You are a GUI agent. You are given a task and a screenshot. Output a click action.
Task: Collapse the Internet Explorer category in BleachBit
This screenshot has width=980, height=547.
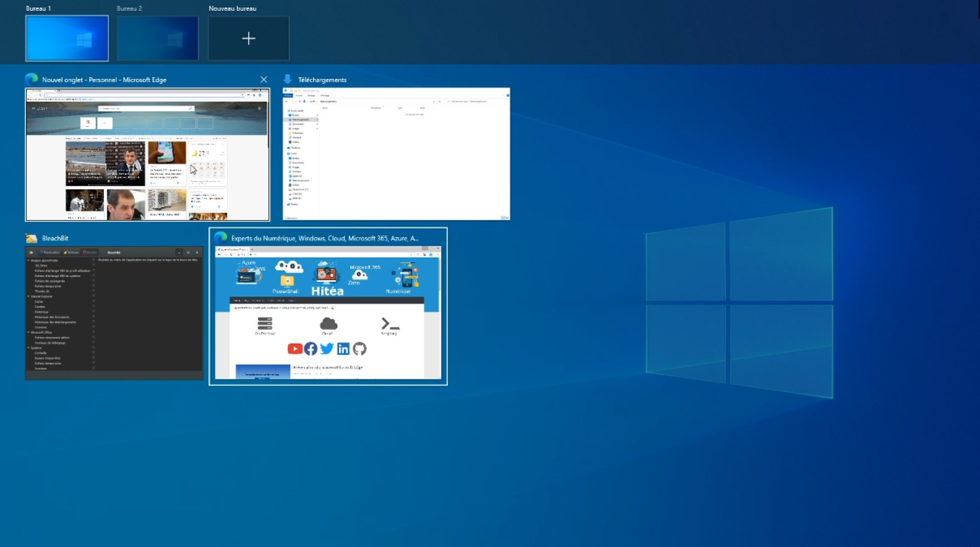tap(28, 296)
